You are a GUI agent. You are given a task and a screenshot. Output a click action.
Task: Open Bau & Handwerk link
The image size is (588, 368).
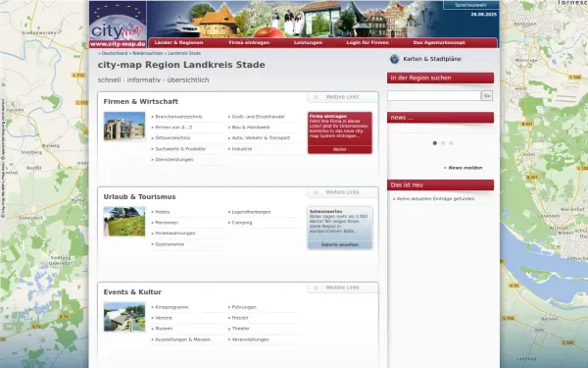click(x=251, y=128)
